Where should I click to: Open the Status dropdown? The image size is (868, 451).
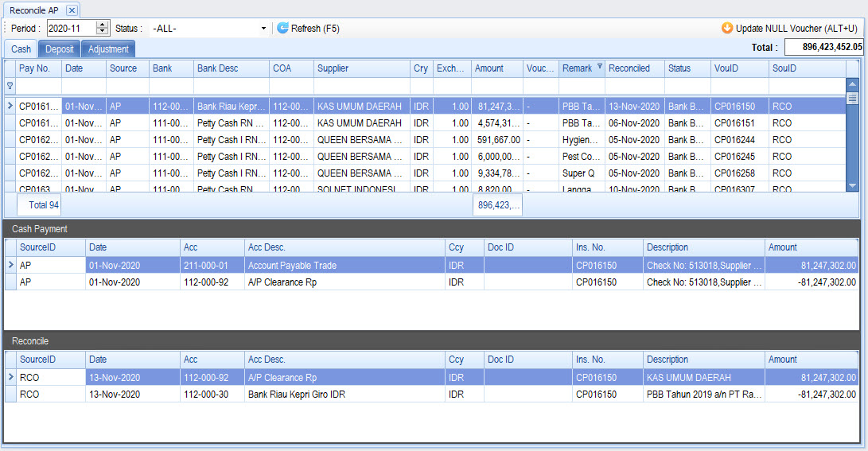pos(263,29)
